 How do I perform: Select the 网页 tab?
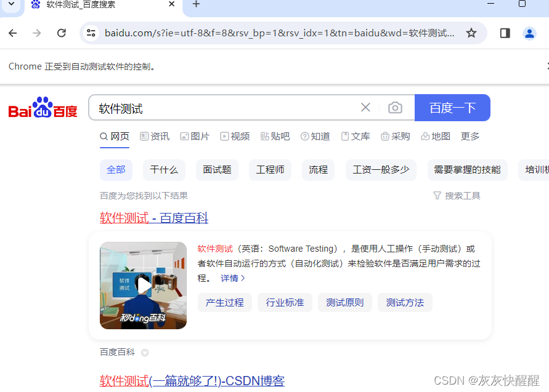pos(115,137)
